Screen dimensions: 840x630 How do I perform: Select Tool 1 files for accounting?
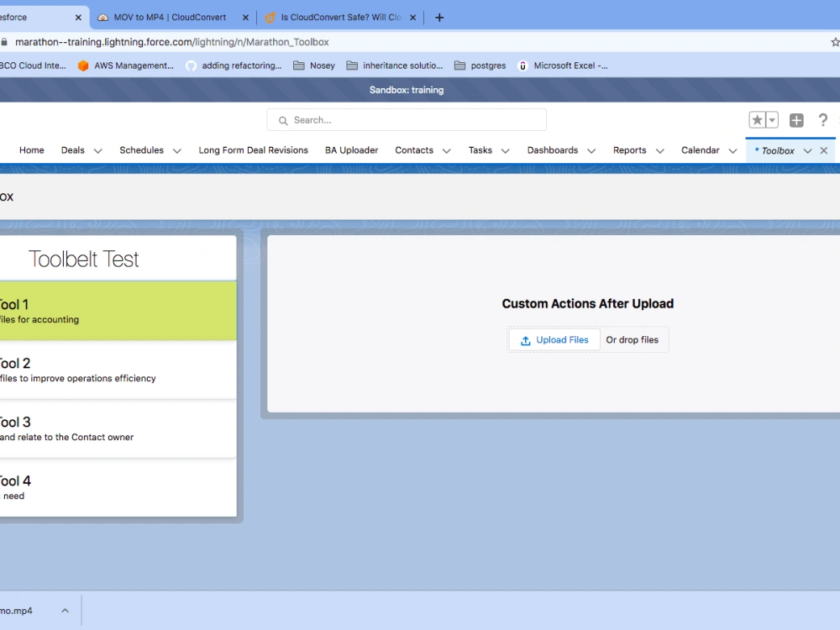coord(118,311)
